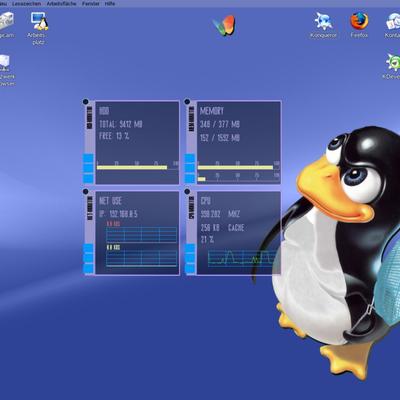The image size is (400, 400).
Task: Click the round dot on MEMORY widget
Action: 187,101
